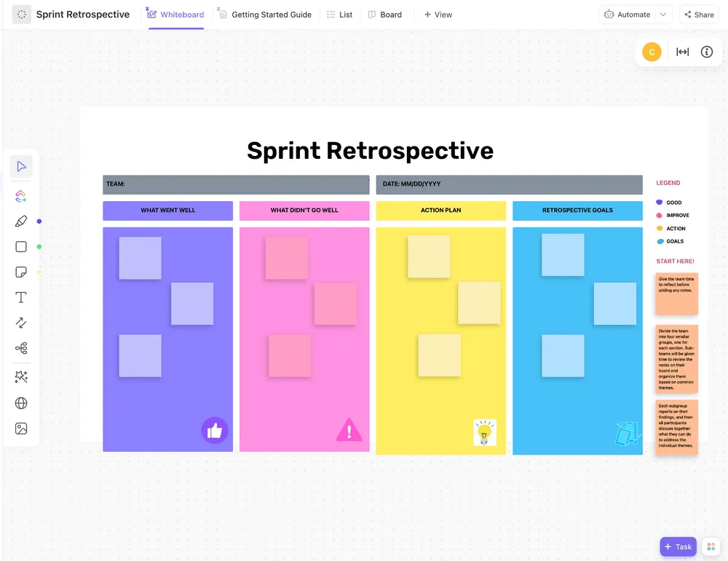
Task: Pick the sticky note tool
Action: tap(21, 272)
